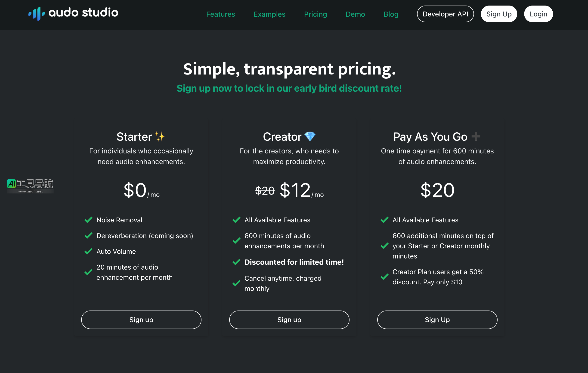The height and width of the screenshot is (373, 588).
Task: Open the Blog link
Action: pyautogui.click(x=391, y=14)
